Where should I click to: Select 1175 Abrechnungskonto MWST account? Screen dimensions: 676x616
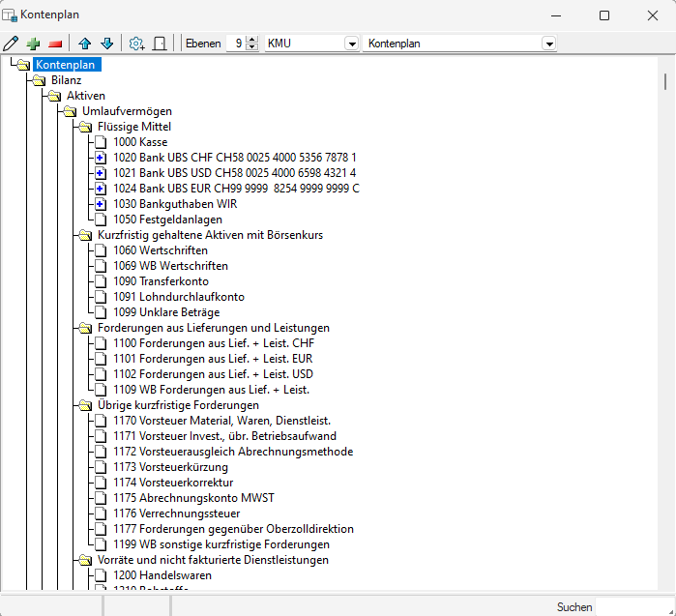[x=193, y=498]
